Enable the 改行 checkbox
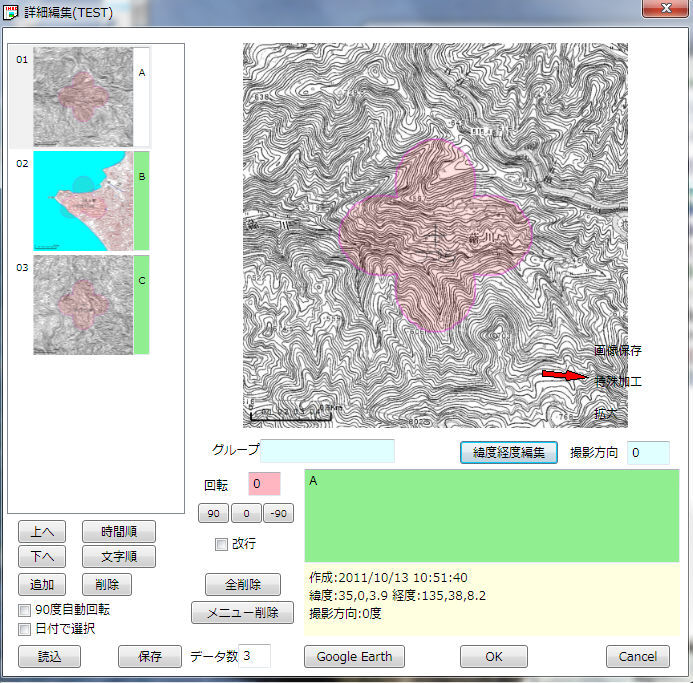This screenshot has width=693, height=683. click(x=222, y=544)
